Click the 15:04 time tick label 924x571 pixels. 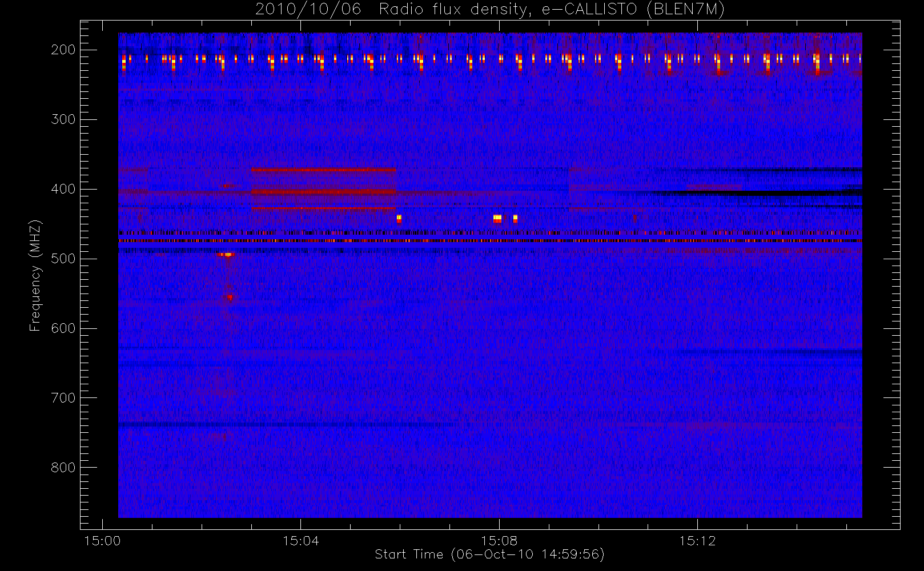coord(301,541)
